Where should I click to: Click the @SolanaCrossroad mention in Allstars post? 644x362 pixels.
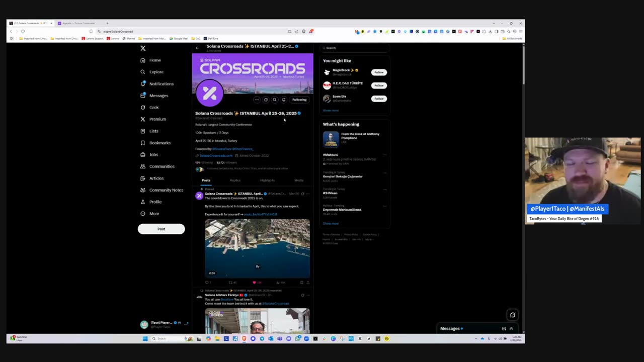pos(276,304)
